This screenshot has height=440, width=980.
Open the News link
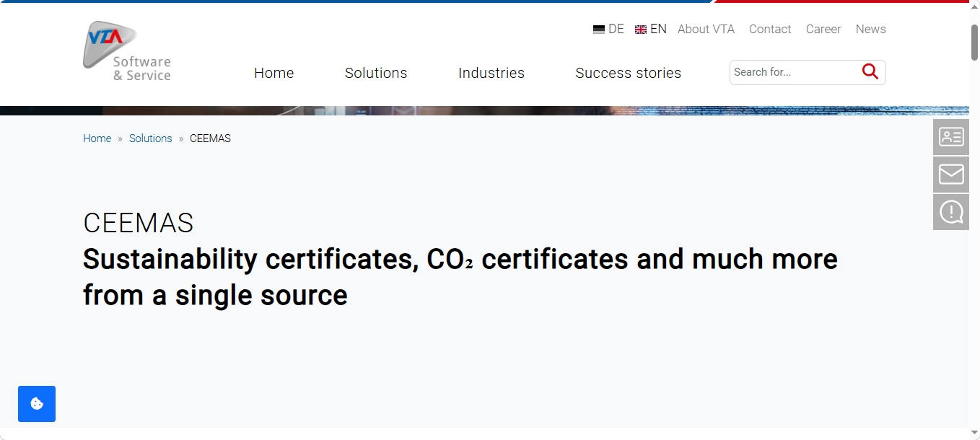[870, 29]
